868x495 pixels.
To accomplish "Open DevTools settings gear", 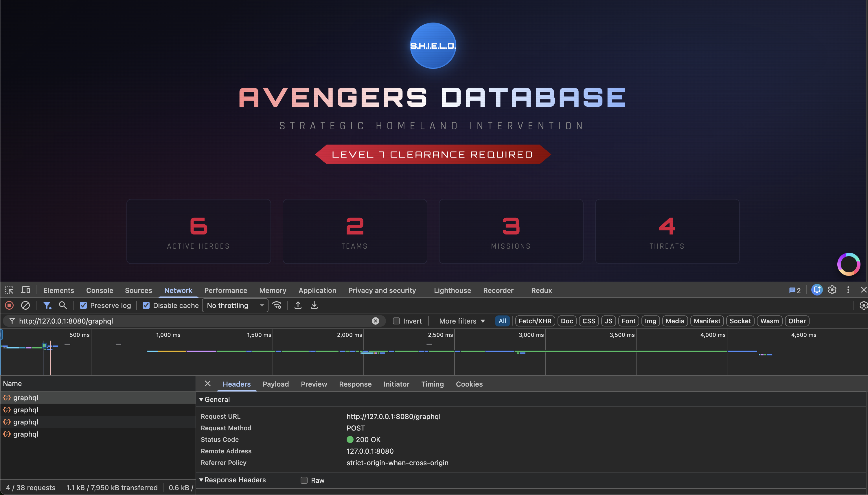I will tap(832, 290).
